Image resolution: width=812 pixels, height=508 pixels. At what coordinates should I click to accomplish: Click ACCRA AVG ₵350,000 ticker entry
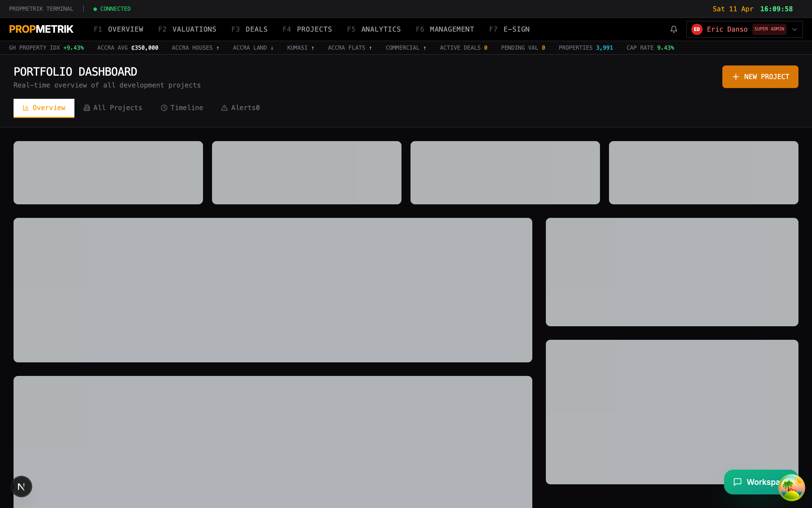(x=127, y=48)
